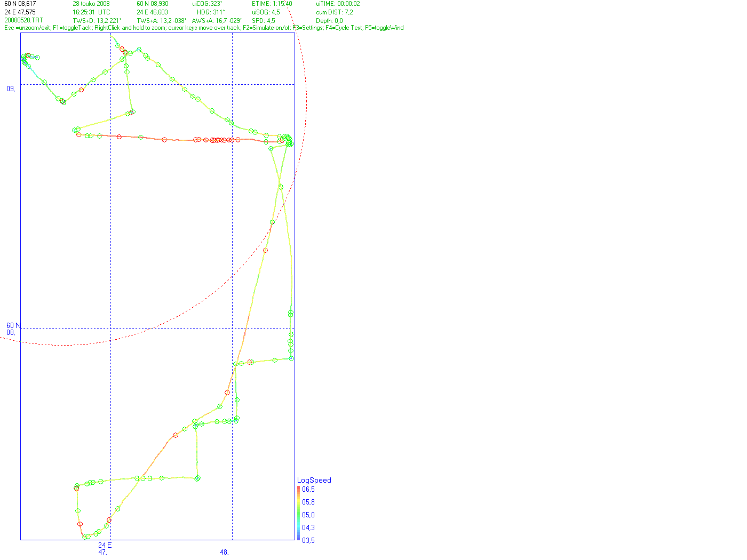Click the Depth: 0,0 readout
This screenshot has width=747, height=560.
(x=329, y=21)
